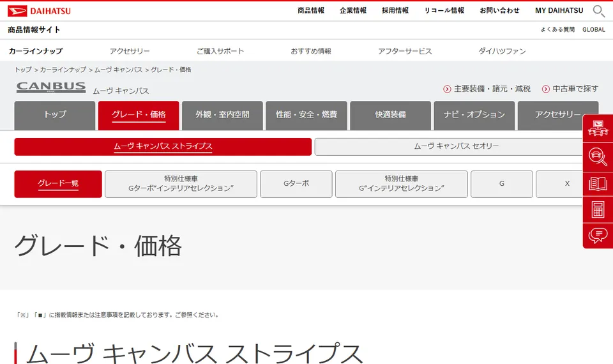Select 特別仕様車 G"インテリアセレクション" grade

(402, 184)
